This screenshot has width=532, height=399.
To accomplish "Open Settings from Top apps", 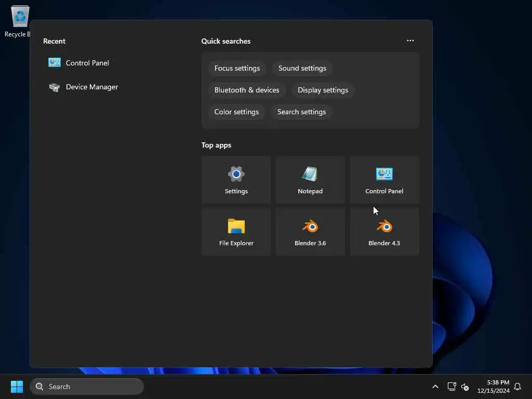I will [x=236, y=180].
